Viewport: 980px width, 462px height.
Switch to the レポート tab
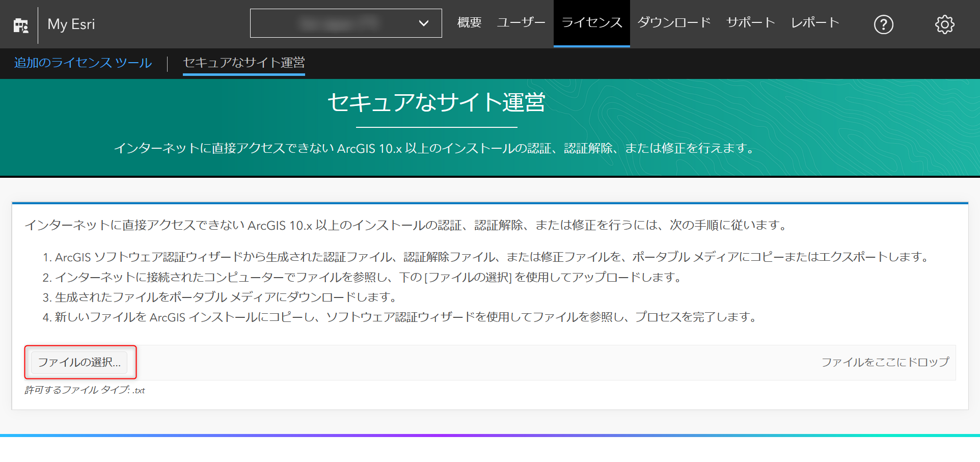coord(815,23)
